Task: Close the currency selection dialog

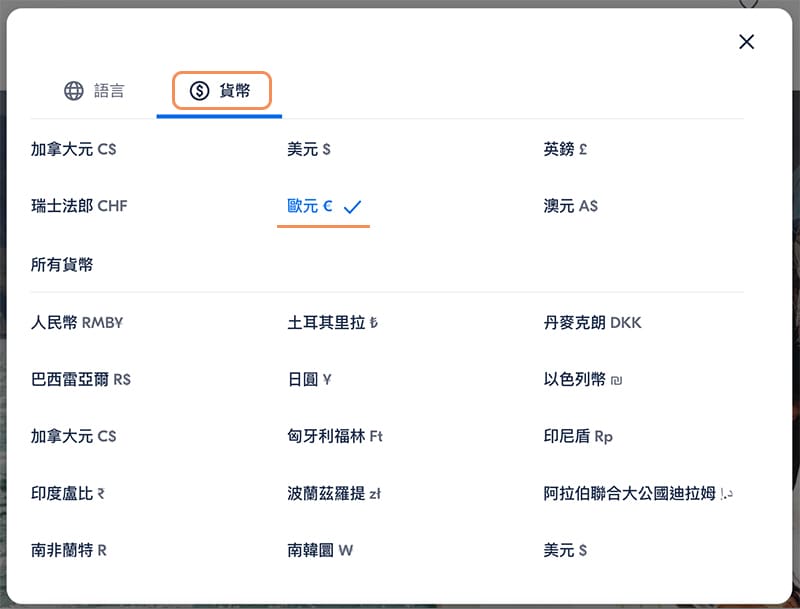Action: tap(746, 42)
